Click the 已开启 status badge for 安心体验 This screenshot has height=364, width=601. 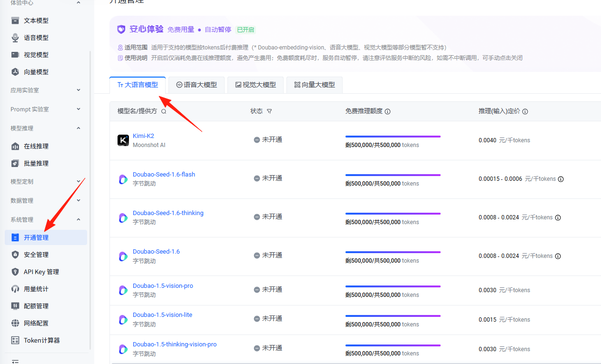coord(246,30)
